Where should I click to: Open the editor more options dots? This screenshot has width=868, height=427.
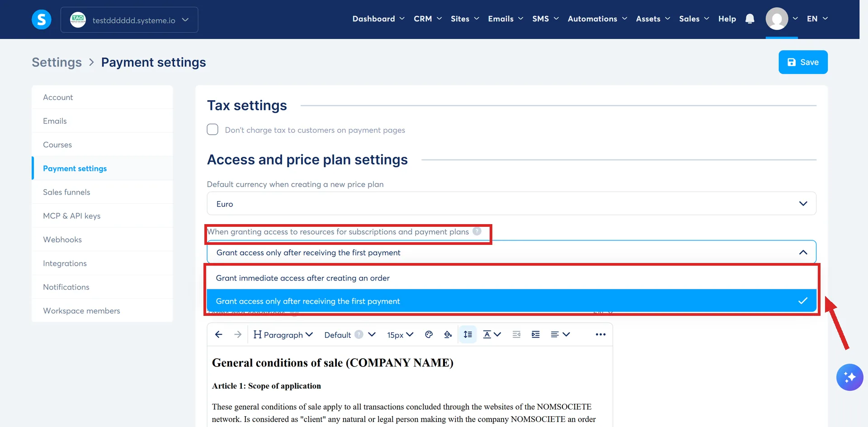[600, 334]
